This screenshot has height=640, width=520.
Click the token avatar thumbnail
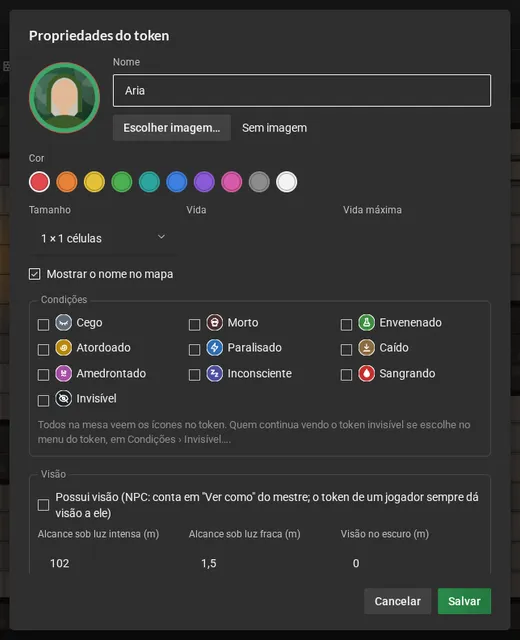[64, 98]
